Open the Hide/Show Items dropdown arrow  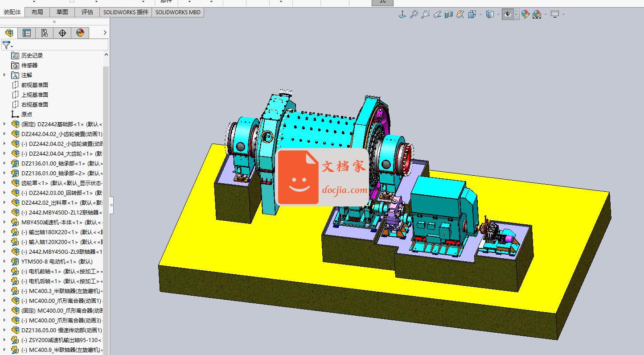pyautogui.click(x=516, y=14)
